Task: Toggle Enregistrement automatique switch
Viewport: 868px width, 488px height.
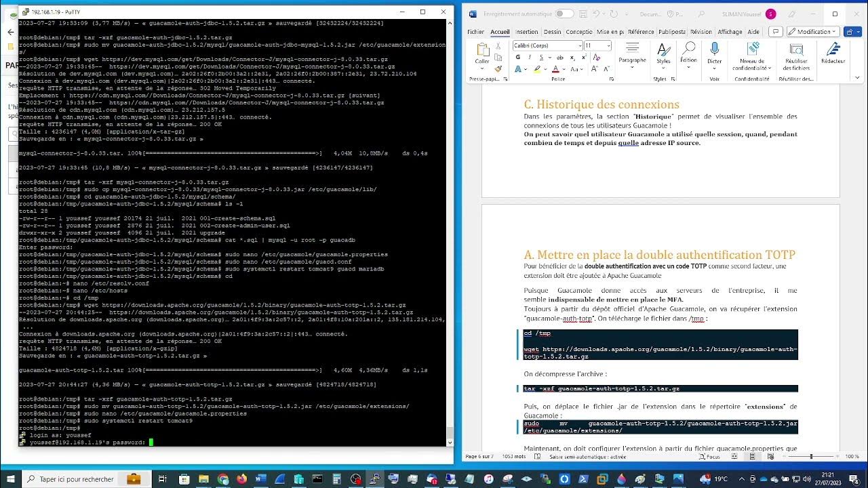Action: tap(565, 14)
